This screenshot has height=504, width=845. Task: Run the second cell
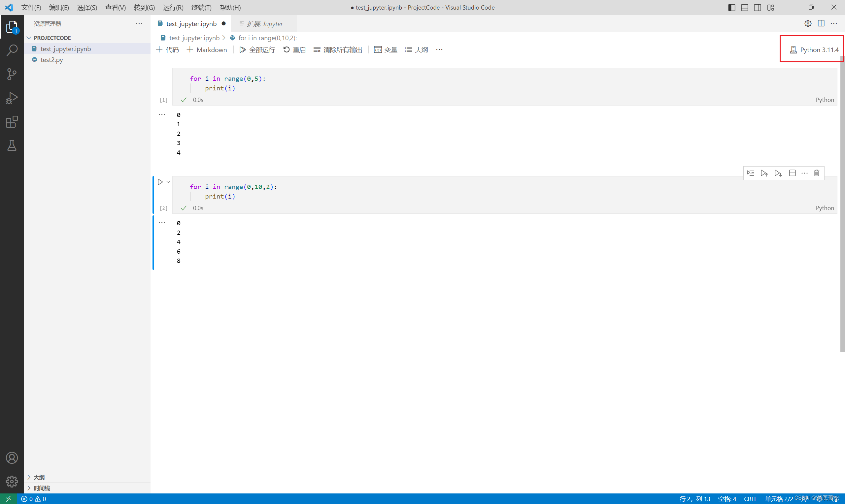(160, 182)
